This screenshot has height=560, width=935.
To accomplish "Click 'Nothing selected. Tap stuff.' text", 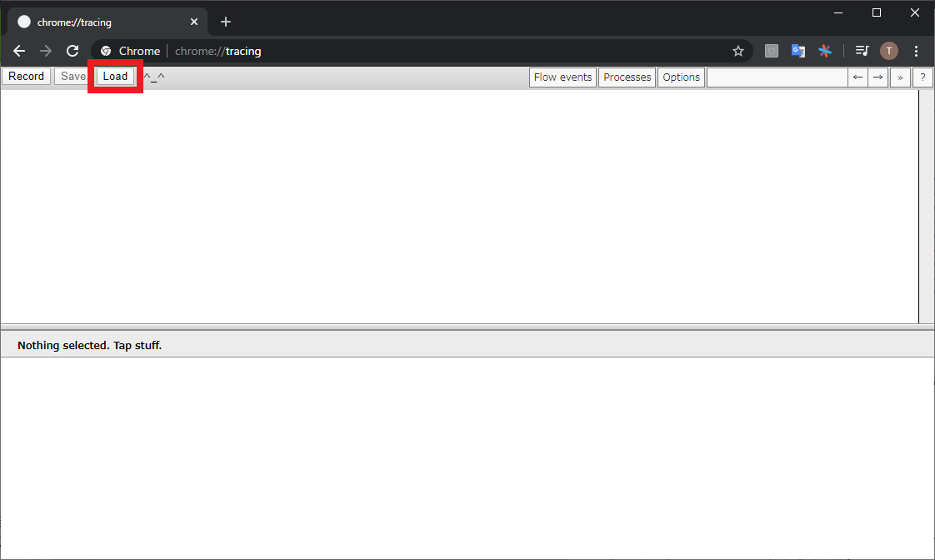I will click(89, 345).
